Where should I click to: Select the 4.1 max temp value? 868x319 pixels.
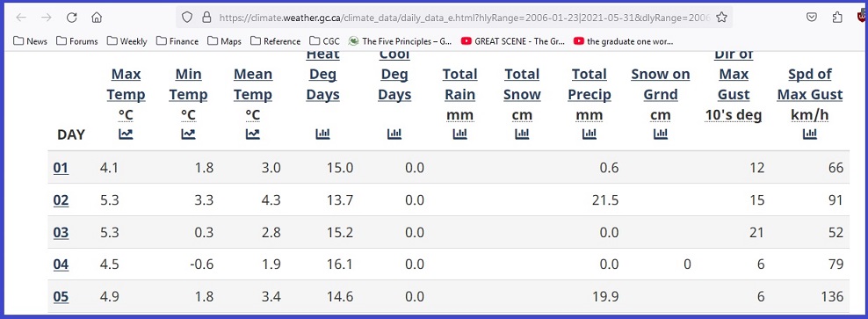[109, 168]
